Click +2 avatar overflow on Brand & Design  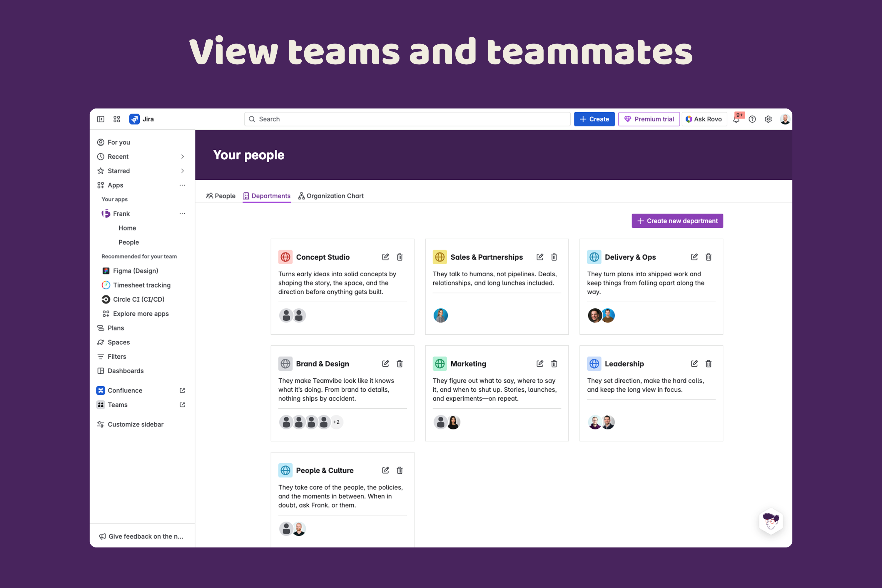point(336,422)
